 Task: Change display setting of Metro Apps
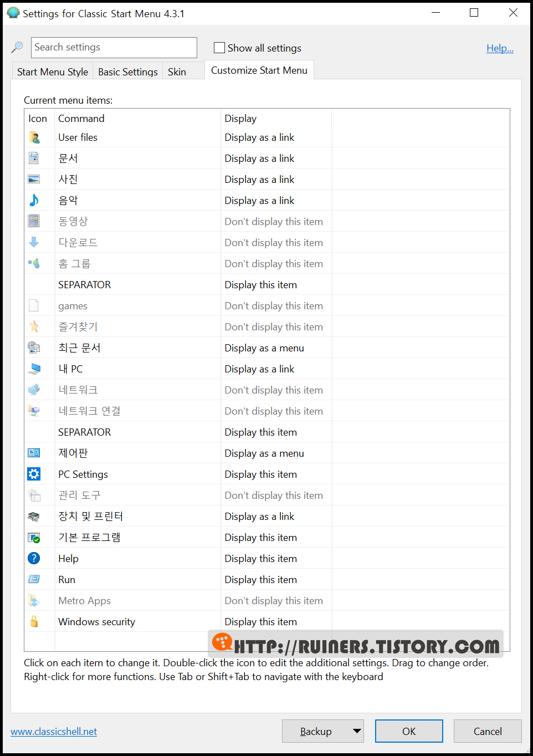tap(274, 601)
